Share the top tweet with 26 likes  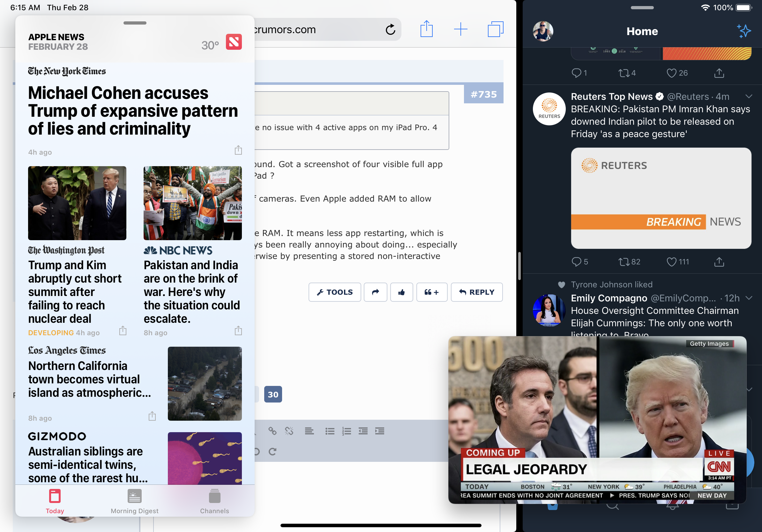(x=719, y=73)
